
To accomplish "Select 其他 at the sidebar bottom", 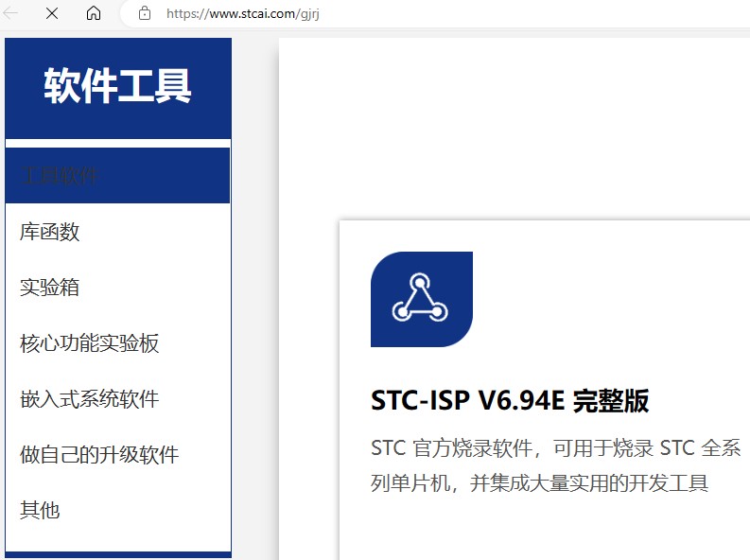I will click(40, 510).
